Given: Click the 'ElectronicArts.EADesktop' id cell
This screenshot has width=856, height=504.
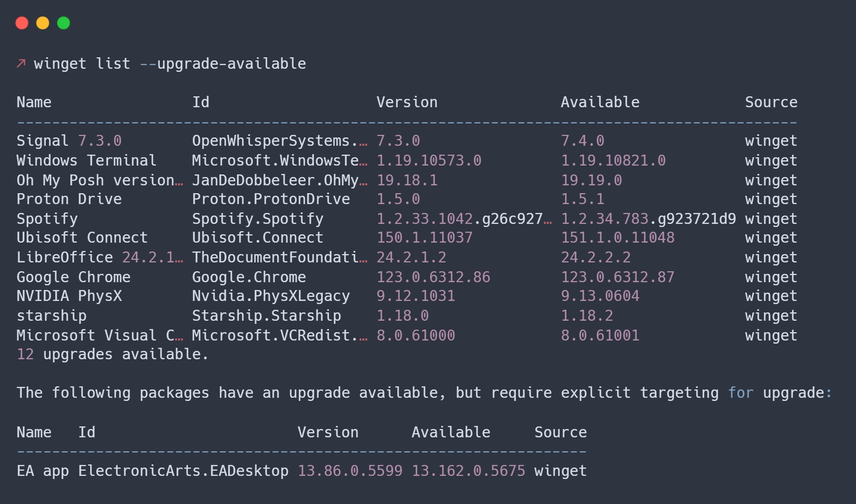Looking at the screenshot, I should pos(183,471).
